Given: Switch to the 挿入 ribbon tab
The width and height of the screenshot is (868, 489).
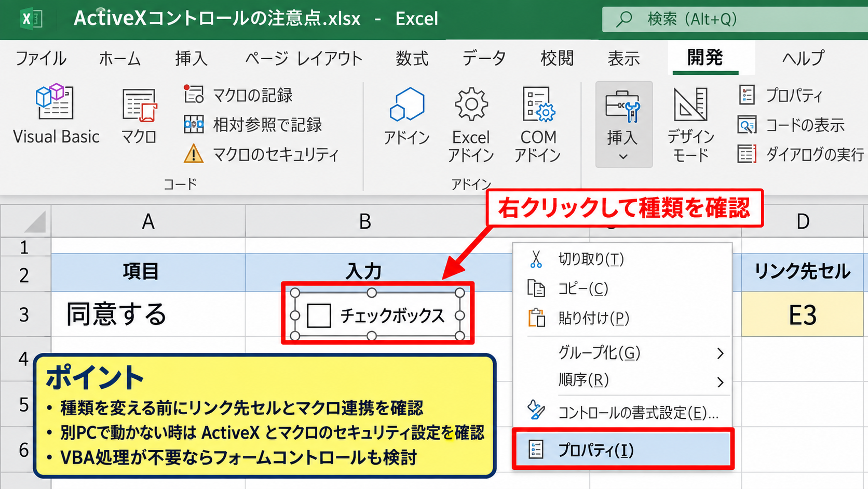Looking at the screenshot, I should pos(191,58).
